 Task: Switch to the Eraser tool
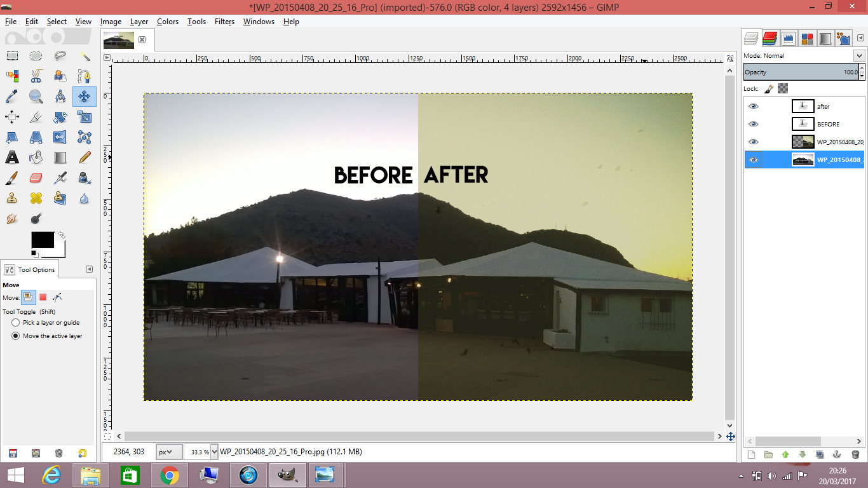coord(35,177)
